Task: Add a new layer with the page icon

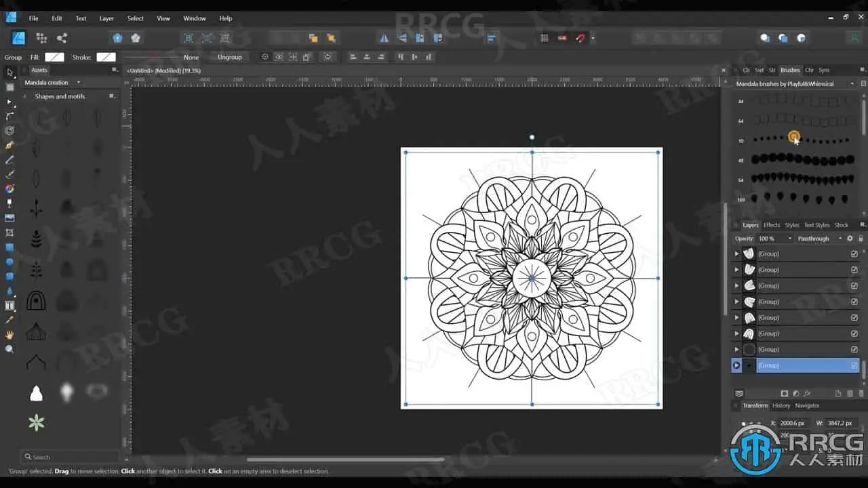Action: pos(838,393)
